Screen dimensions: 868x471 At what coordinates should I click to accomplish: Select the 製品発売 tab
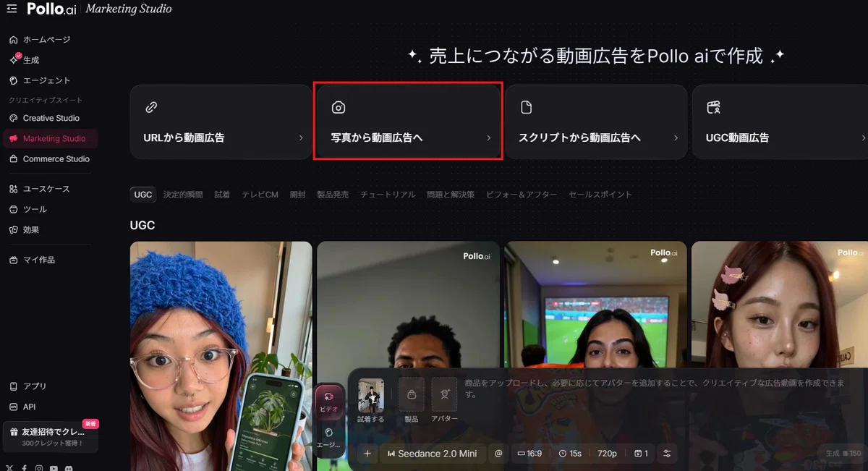point(333,195)
